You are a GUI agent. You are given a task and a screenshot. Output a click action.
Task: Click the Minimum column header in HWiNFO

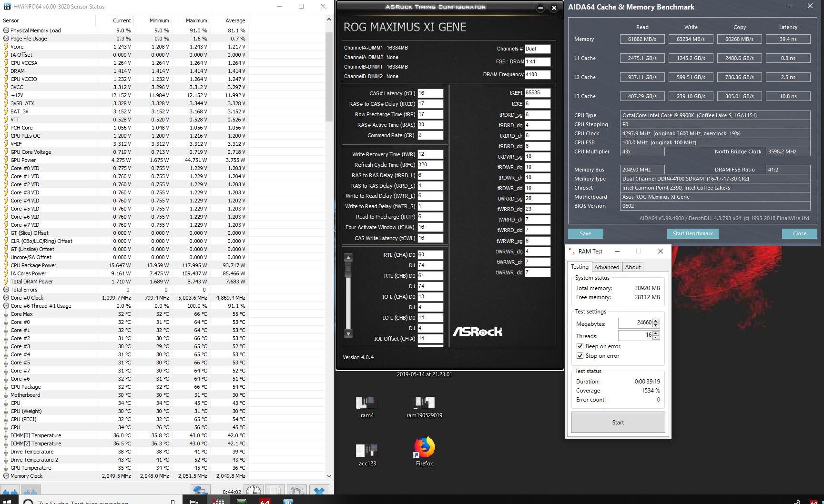click(x=153, y=20)
